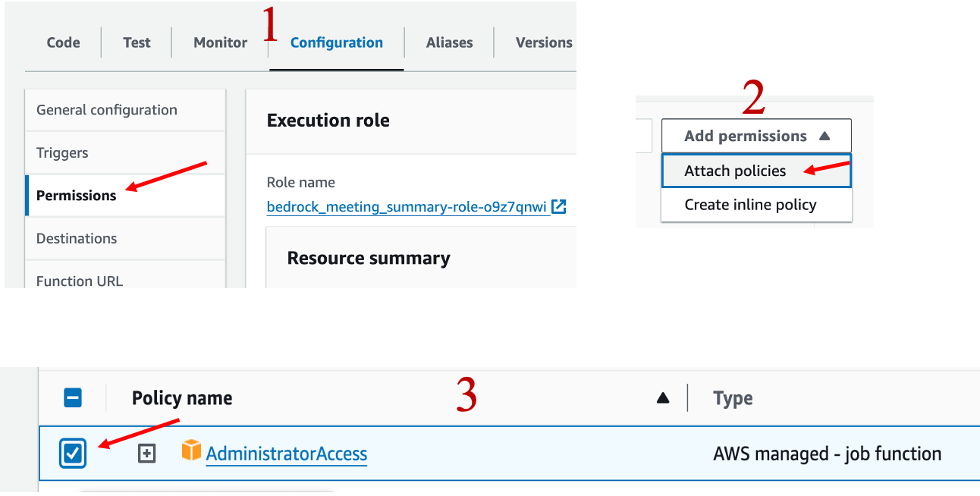Select General configuration in sidebar
This screenshot has width=980, height=496.
[x=106, y=110]
